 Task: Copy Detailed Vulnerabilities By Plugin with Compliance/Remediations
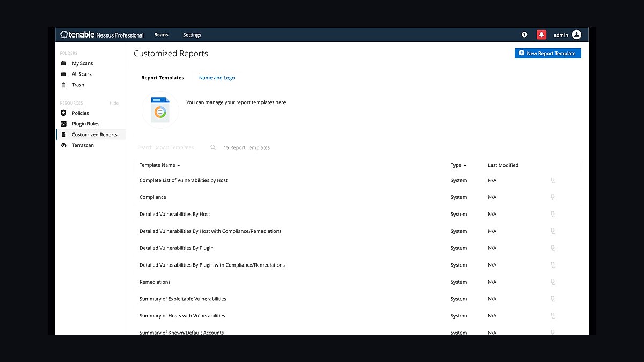pos(553,265)
